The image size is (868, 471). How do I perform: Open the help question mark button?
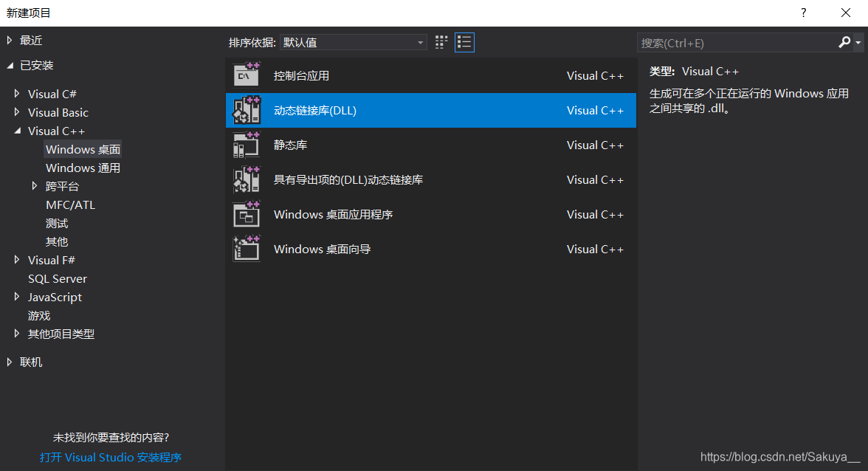point(803,13)
